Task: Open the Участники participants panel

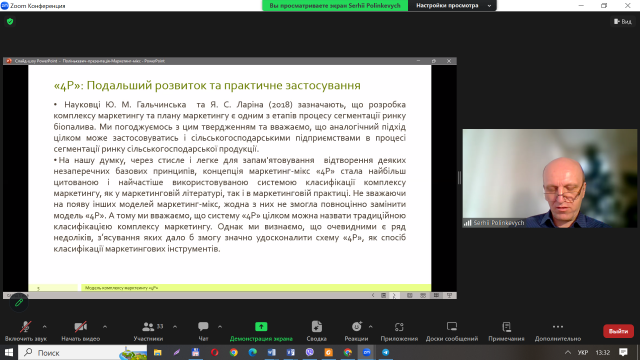Action: [x=148, y=331]
